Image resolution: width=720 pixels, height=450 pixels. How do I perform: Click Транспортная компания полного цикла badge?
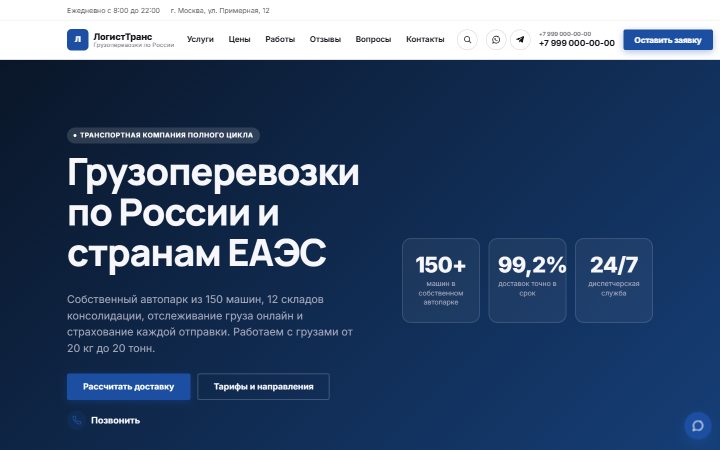pos(163,135)
